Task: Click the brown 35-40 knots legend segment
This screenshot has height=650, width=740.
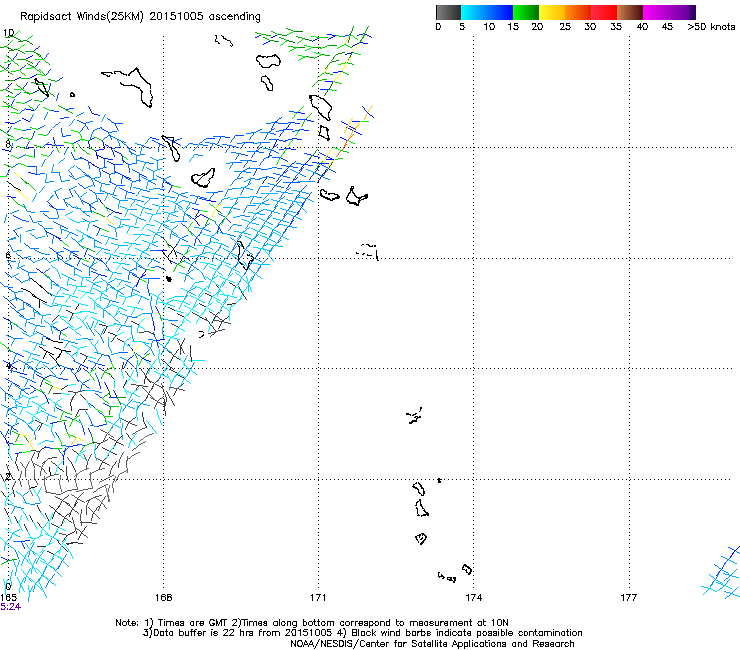Action: (x=630, y=12)
